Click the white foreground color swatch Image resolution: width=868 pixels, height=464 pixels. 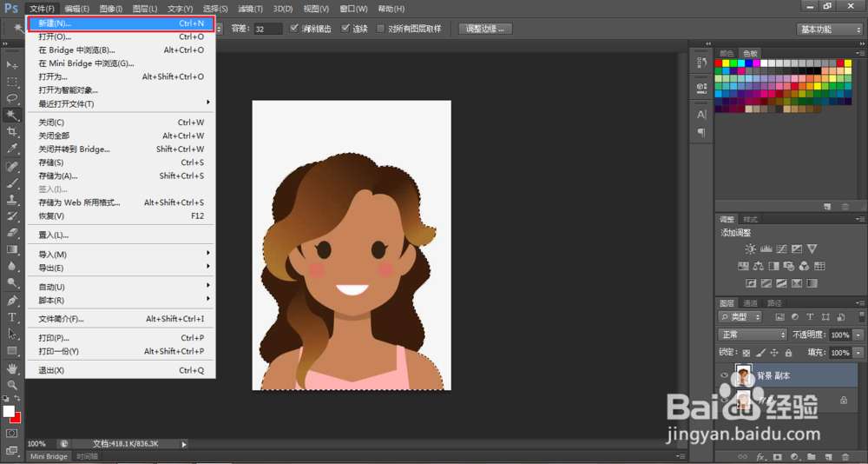click(9, 411)
